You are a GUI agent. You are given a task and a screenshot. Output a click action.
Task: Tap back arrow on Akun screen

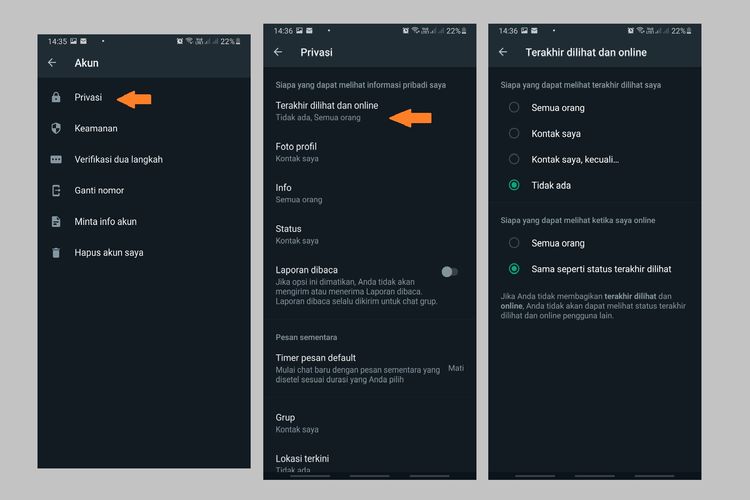click(52, 63)
